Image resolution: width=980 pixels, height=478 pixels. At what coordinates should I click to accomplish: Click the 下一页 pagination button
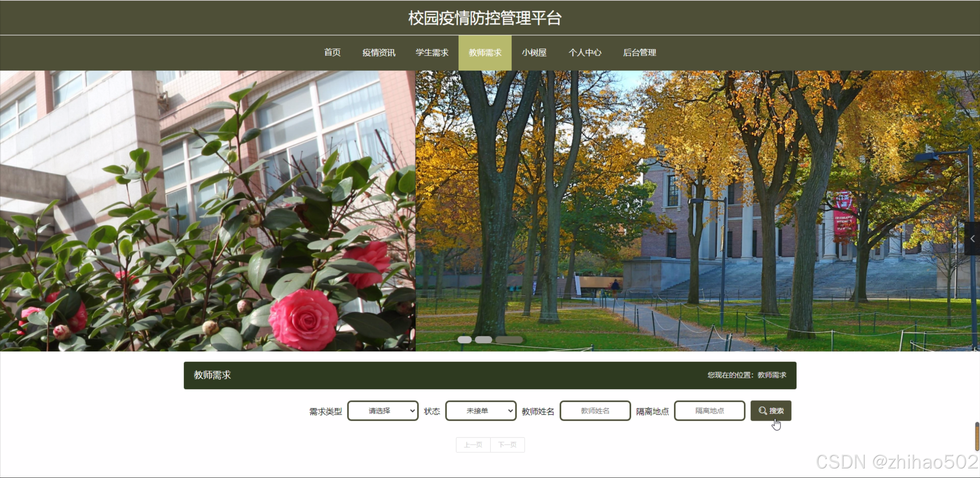507,445
